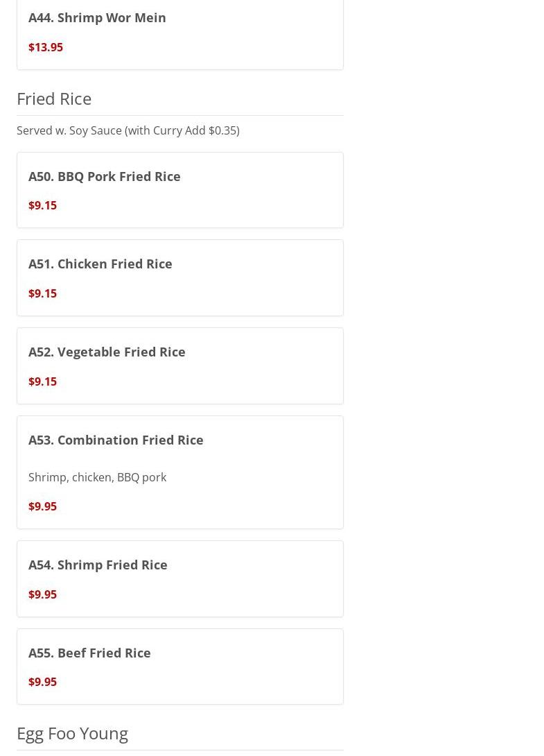Click the $9.15 price under Vegetable Fried Rice
544x756 pixels.
[42, 382]
